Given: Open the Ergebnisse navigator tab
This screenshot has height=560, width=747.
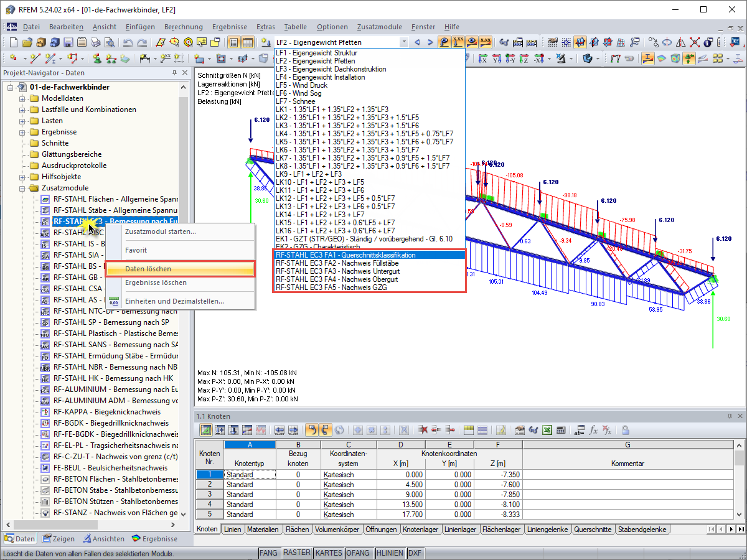Looking at the screenshot, I should 154,539.
